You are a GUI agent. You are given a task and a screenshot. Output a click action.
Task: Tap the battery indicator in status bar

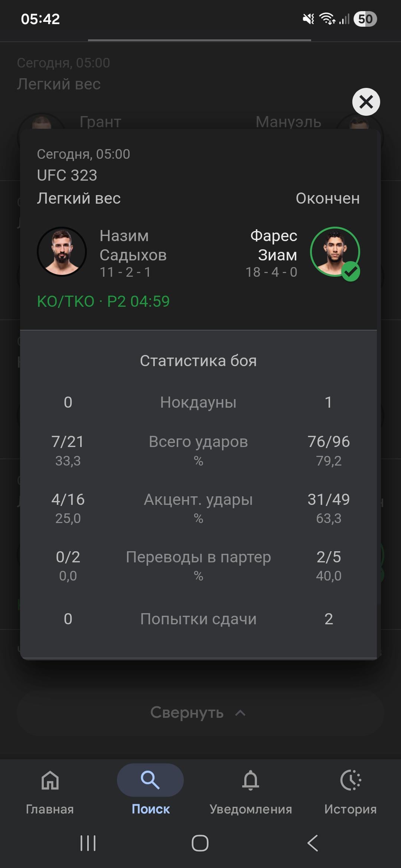point(365,19)
